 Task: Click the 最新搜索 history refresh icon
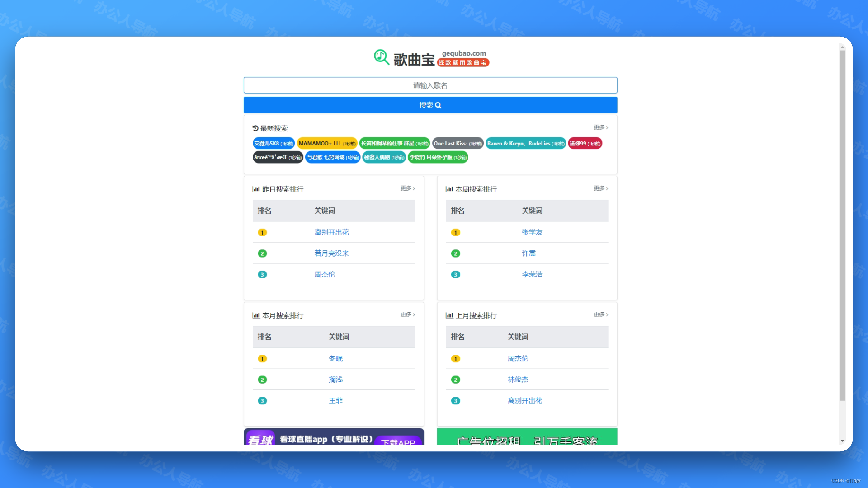pyautogui.click(x=255, y=128)
